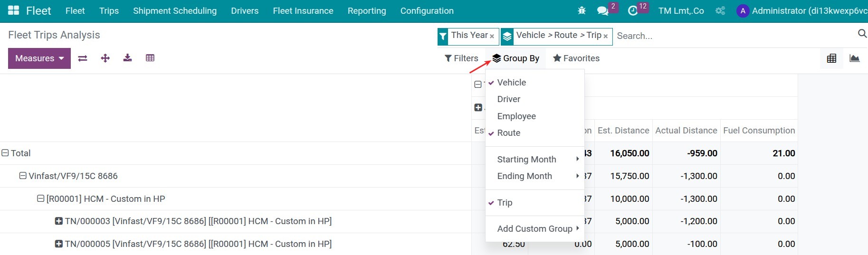This screenshot has width=868, height=255.
Task: Download the pivot table as xlsx
Action: pos(127,58)
